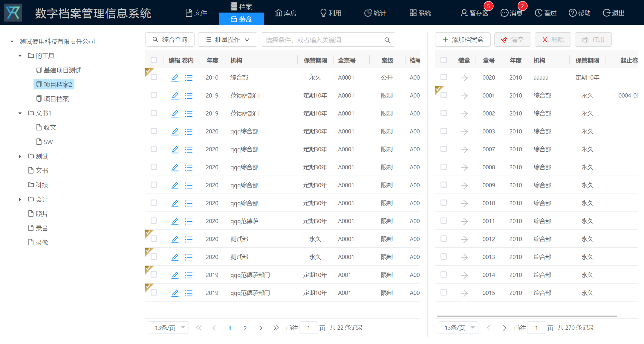
Task: Open 统计 menu
Action: tap(375, 13)
